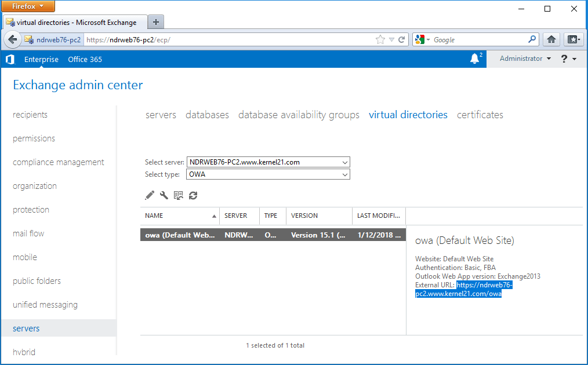Open unified messaging in the sidebar
Viewport: 588px width, 365px height.
click(x=45, y=305)
